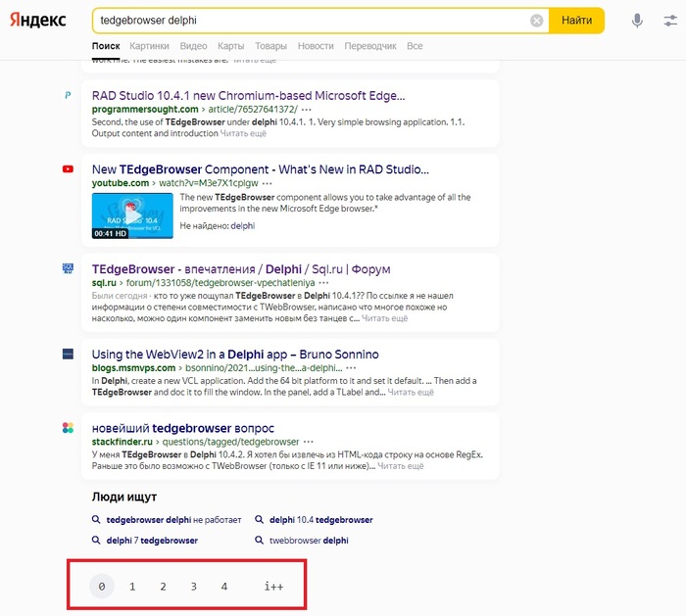This screenshot has width=686, height=616.
Task: Open more options dots for sql.ru result
Action: 323,283
